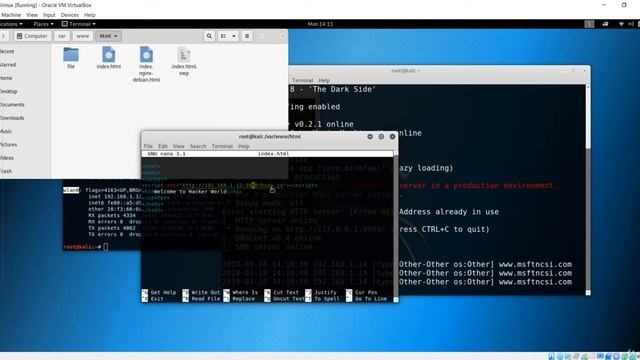This screenshot has height=360, width=640.
Task: Open Help menu in nano terminal window
Action: (244, 146)
